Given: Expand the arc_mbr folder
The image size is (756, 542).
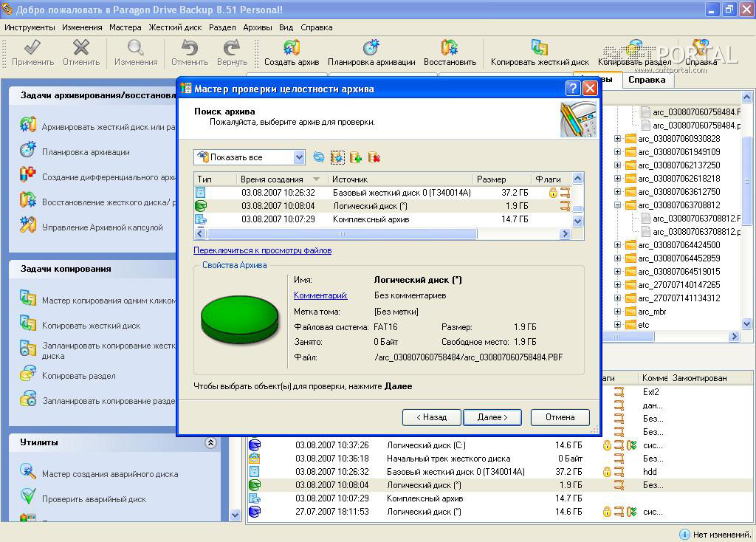Looking at the screenshot, I should pos(617,312).
